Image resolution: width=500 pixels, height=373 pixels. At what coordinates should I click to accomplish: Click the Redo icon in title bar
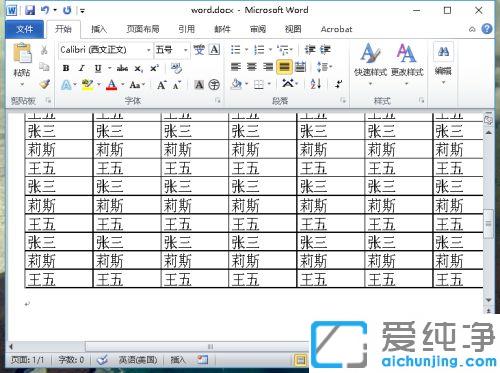pos(67,10)
